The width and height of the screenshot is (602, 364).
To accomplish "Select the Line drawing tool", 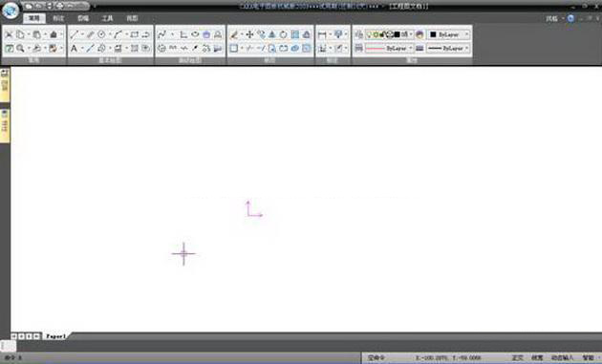I will coord(75,35).
